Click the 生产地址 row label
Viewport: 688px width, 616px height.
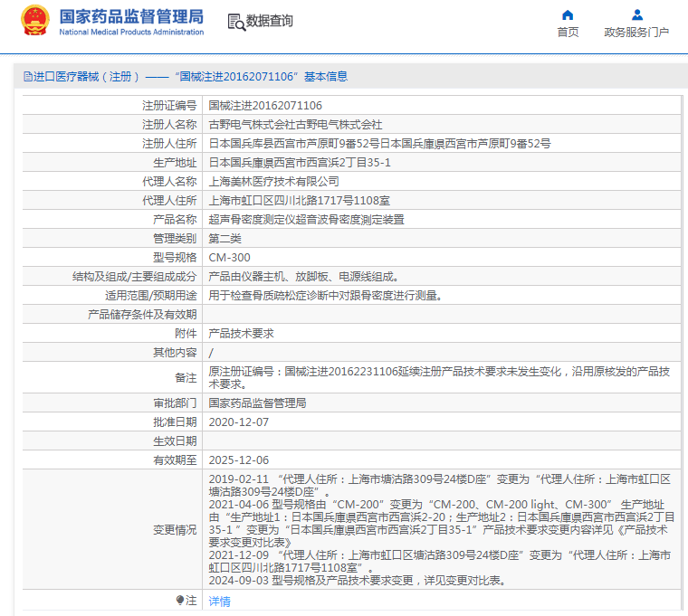[175, 163]
